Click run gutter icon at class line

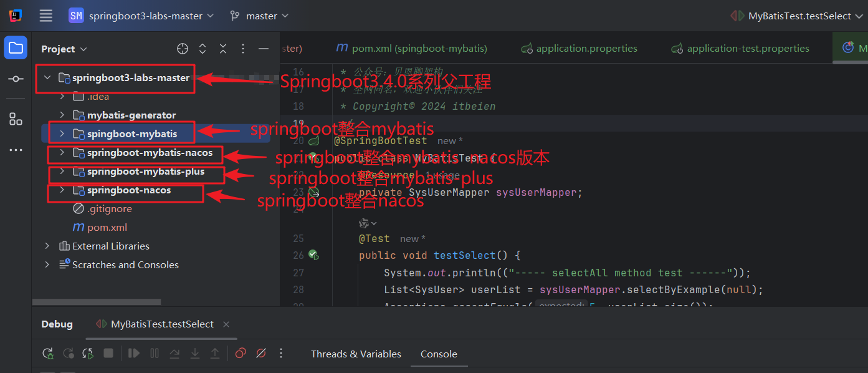[314, 158]
